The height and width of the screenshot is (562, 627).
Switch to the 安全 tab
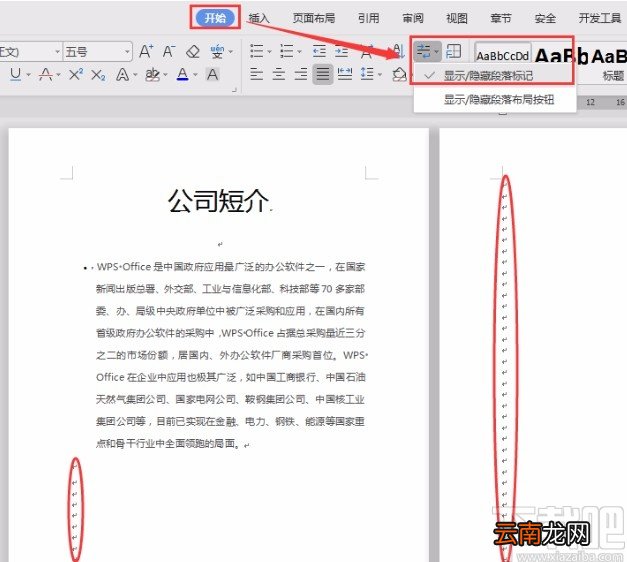pos(545,18)
